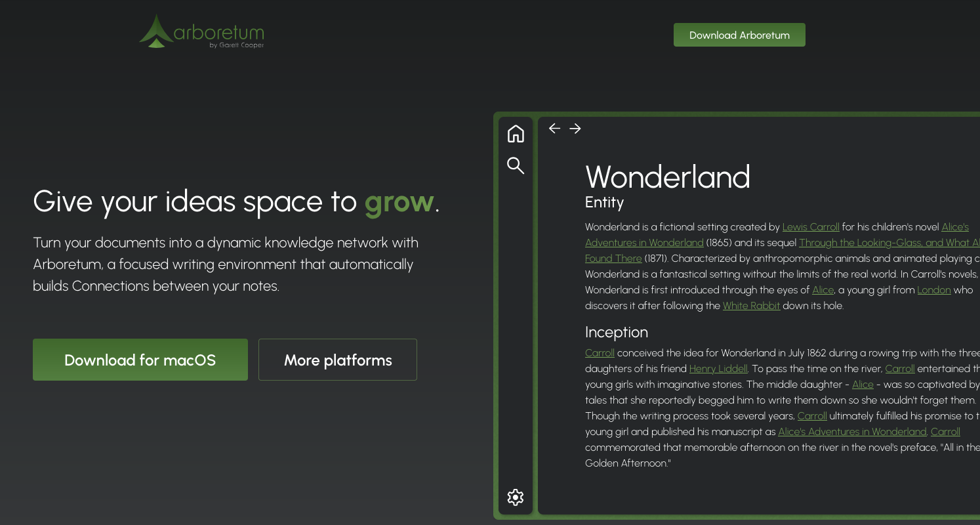
Task: Open Carroll link before 'entertained'
Action: (x=900, y=369)
